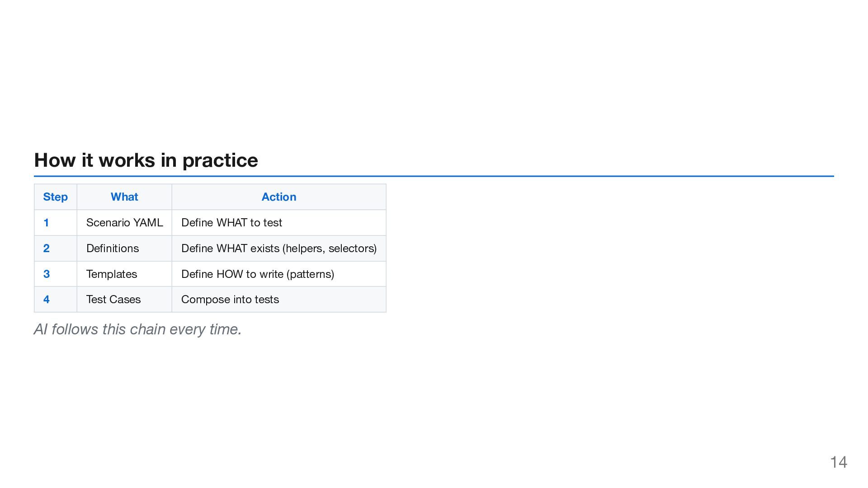Click the 'What' column header
Image resolution: width=868 pixels, height=488 pixels.
124,197
